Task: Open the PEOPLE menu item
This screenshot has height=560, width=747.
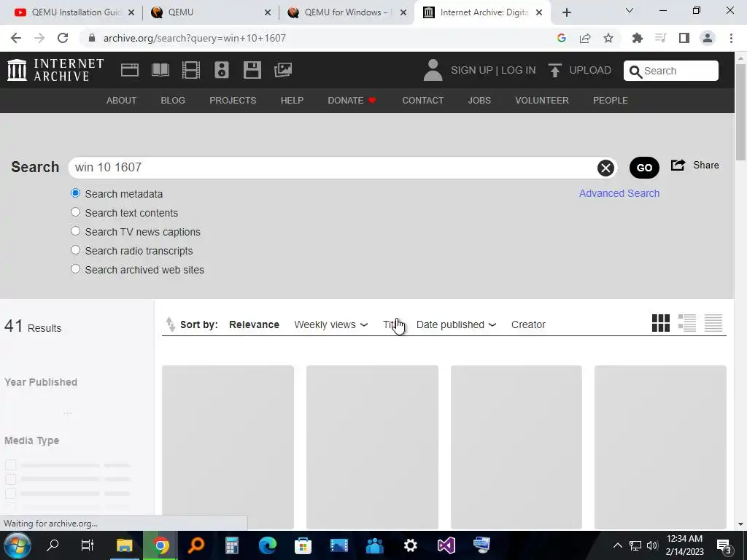Action: [x=611, y=101]
